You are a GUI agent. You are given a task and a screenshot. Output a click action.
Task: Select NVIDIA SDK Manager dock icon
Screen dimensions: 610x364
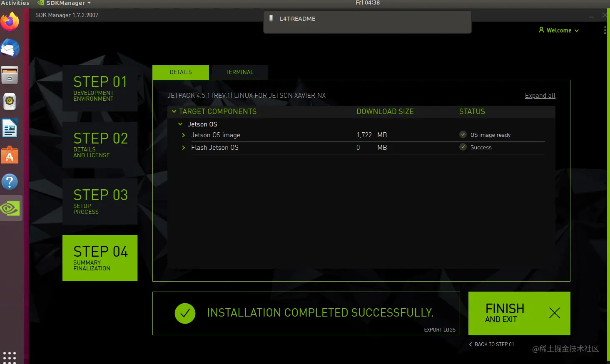[x=11, y=208]
